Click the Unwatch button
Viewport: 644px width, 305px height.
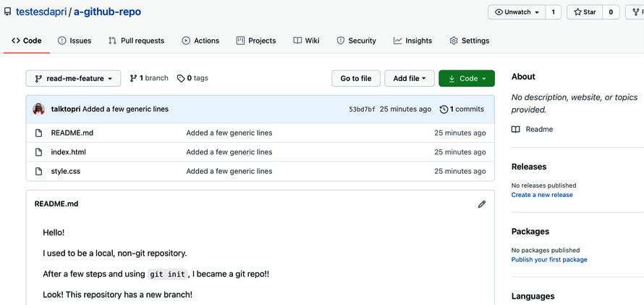pos(517,12)
